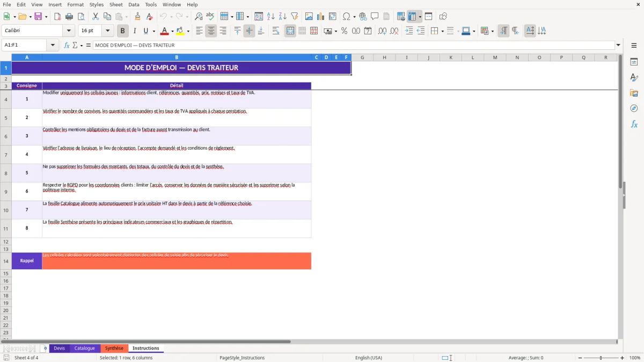This screenshot has height=362, width=644.
Task: Format selection as percent
Action: point(345,31)
